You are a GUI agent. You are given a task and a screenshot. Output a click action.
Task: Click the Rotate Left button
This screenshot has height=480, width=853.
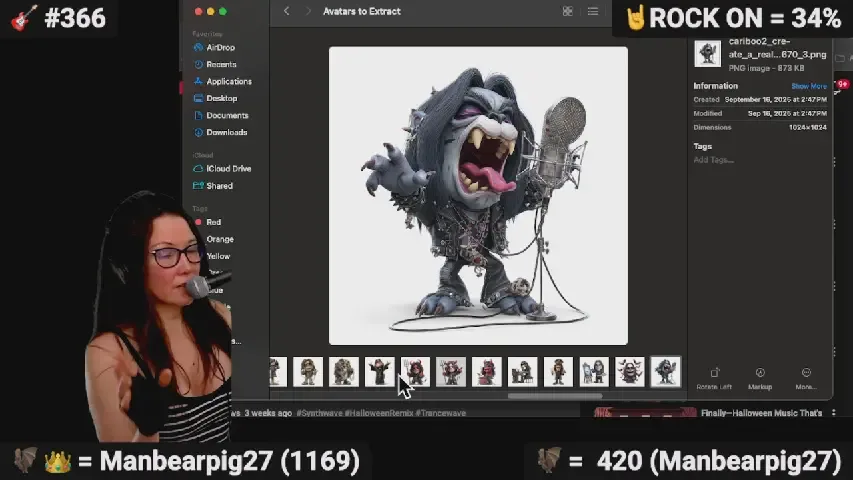(714, 378)
